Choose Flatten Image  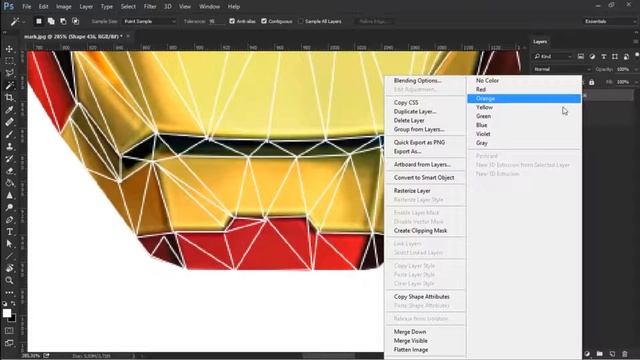click(x=411, y=350)
